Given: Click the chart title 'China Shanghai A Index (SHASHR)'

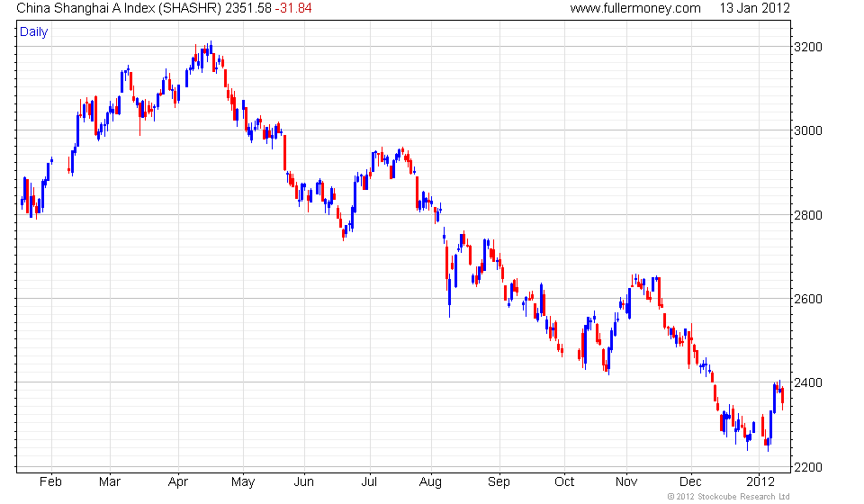Looking at the screenshot, I should [x=119, y=8].
